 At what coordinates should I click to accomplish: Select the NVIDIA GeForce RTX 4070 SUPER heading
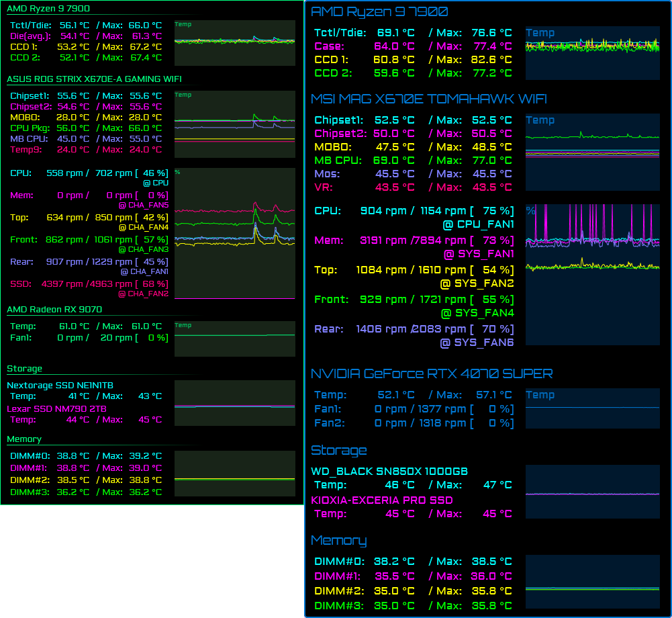point(432,373)
